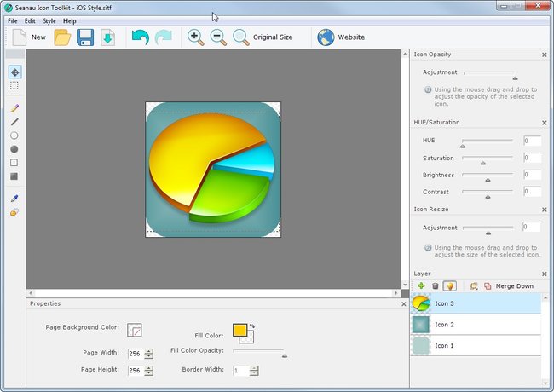Click the Brightness slider
This screenshot has height=392, width=554.
pos(488,176)
